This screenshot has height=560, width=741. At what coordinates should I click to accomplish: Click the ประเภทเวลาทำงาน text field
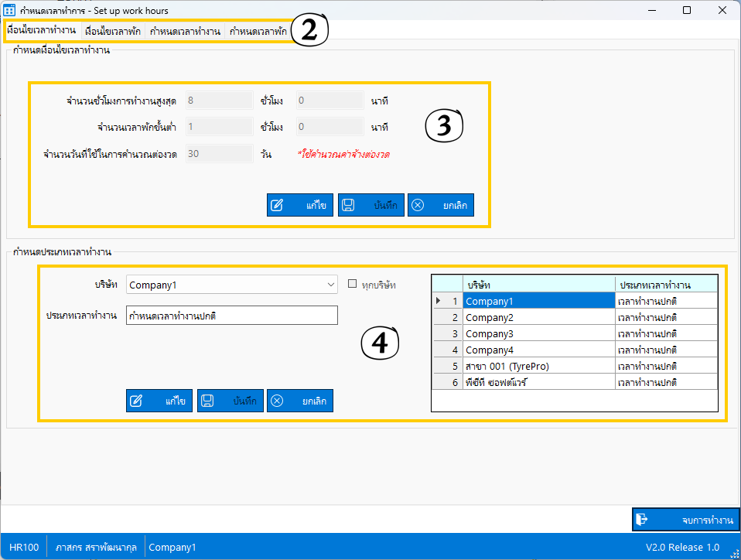pyautogui.click(x=231, y=316)
